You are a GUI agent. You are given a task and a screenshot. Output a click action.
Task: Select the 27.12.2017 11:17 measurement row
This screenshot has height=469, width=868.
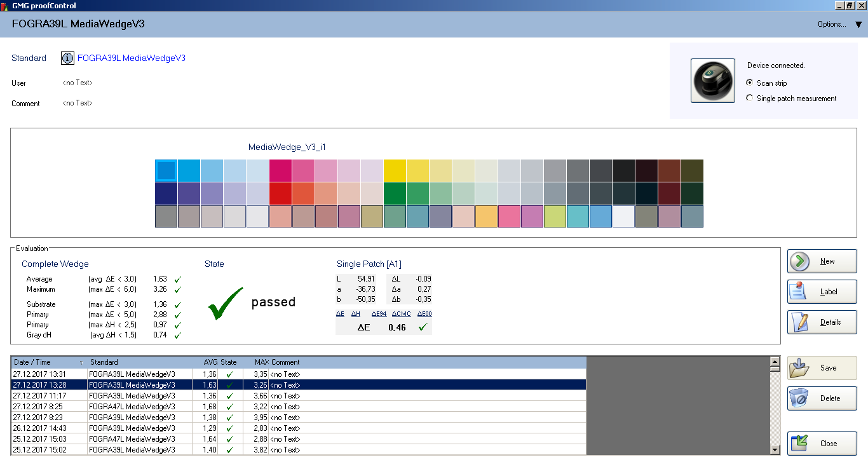pyautogui.click(x=299, y=396)
